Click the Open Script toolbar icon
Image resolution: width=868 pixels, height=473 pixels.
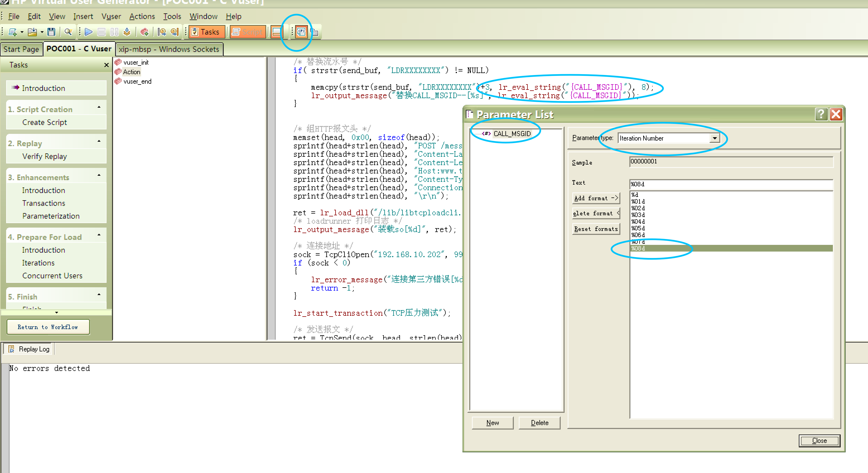[x=32, y=32]
